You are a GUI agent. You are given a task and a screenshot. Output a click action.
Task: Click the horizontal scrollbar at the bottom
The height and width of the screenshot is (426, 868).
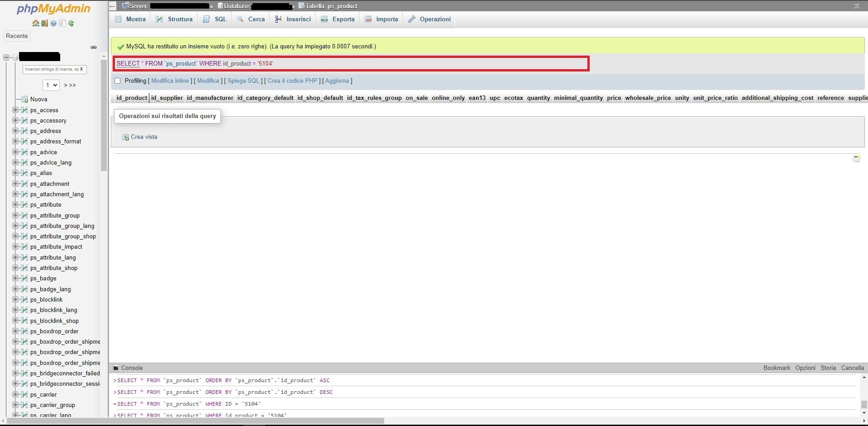click(x=195, y=421)
